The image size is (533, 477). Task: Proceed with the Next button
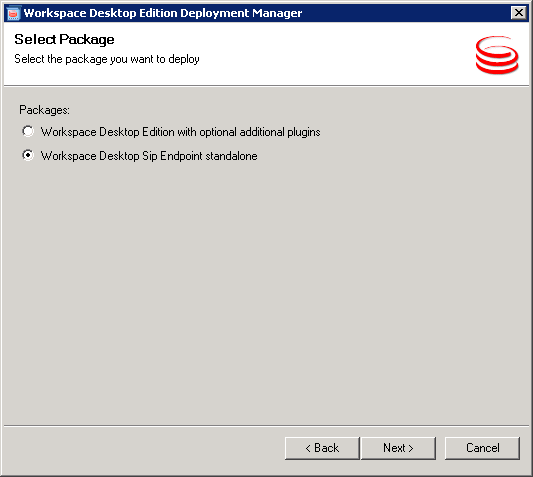(x=398, y=448)
